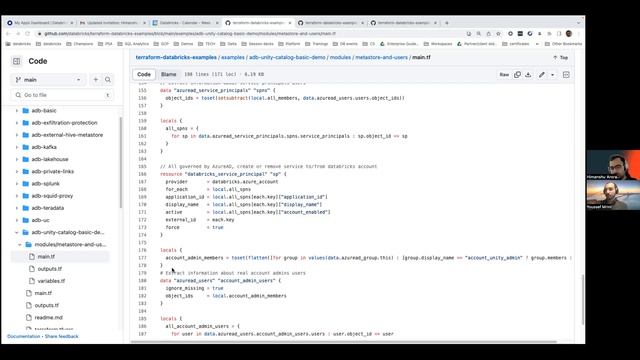640x360 pixels.
Task: Open Other Bookmarks folder
Action: [563, 44]
